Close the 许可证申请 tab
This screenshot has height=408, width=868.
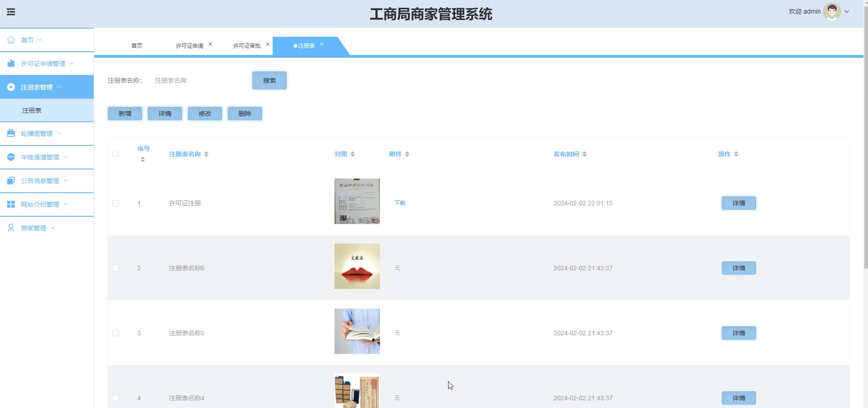(210, 44)
